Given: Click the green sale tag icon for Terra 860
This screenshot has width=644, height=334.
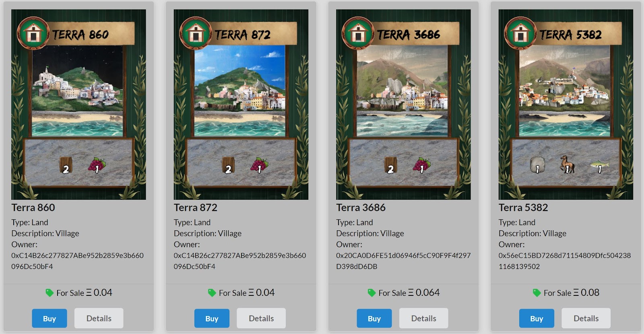Looking at the screenshot, I should click(x=50, y=293).
